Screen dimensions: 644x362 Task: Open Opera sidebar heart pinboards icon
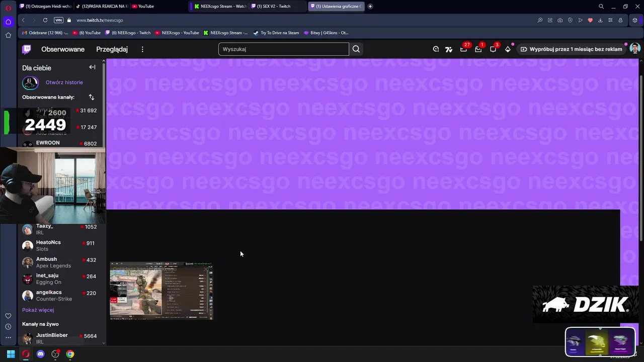coord(8,316)
